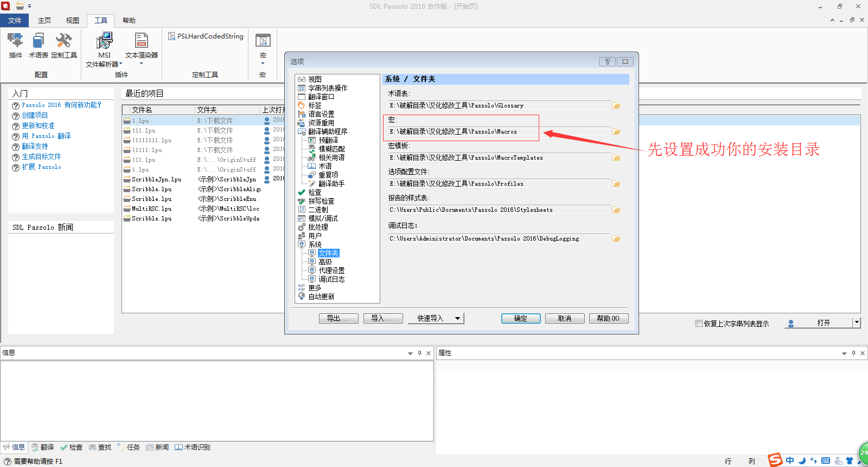Screen dimensions: 868x467
Task: Browse folder for 术语表 path
Action: click(x=616, y=106)
